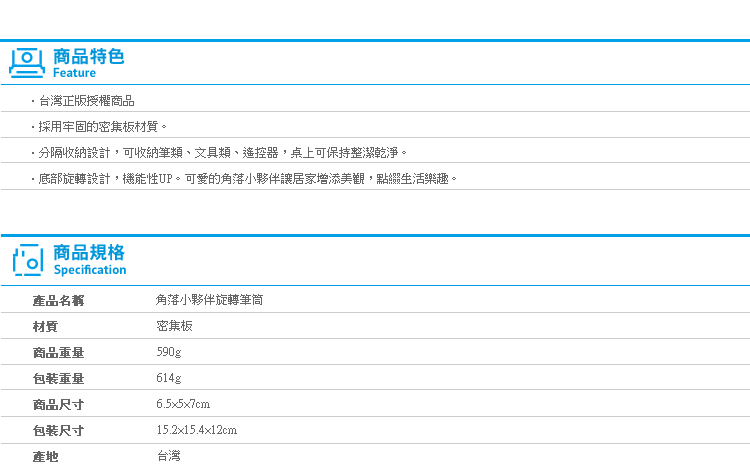The image size is (750, 469).
Task: Click the Specification section icon
Action: [28, 260]
